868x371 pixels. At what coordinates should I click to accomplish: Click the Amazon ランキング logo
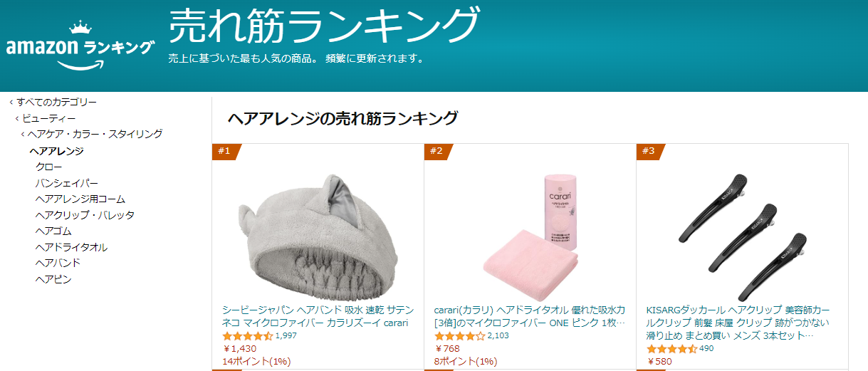(x=80, y=46)
